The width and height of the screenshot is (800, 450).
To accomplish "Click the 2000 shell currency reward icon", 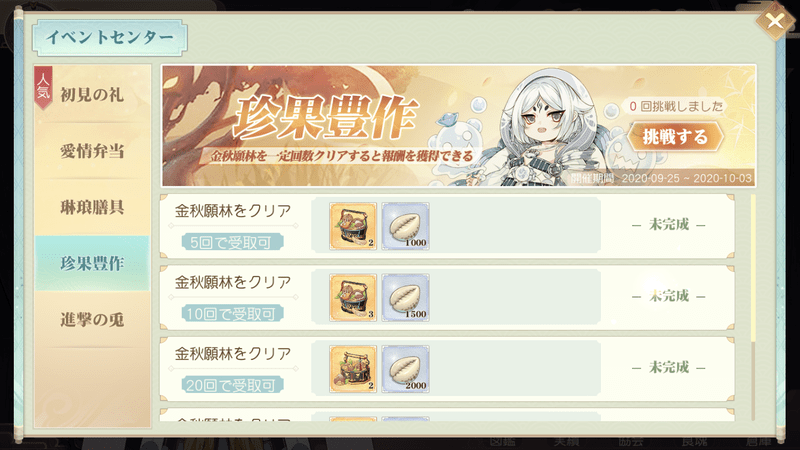I will coord(406,369).
